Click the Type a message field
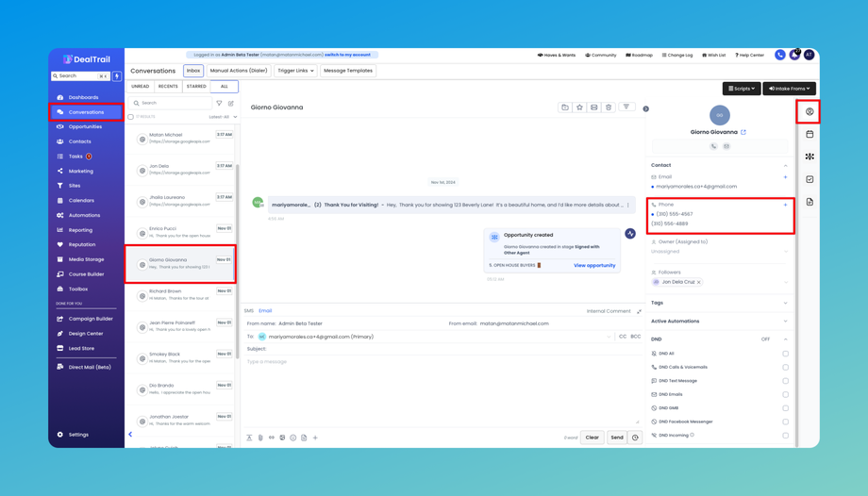868x496 pixels. tap(442, 390)
